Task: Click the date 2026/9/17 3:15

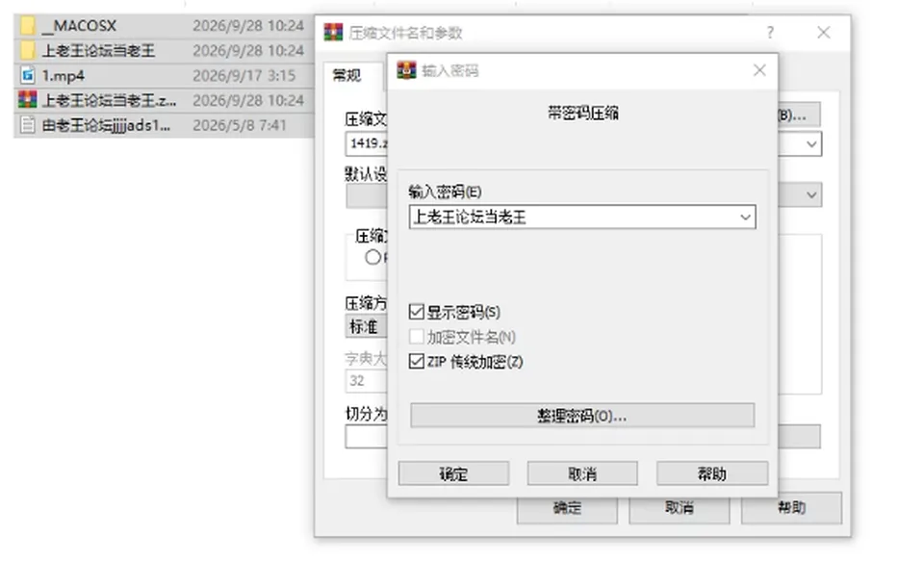Action: 244,75
